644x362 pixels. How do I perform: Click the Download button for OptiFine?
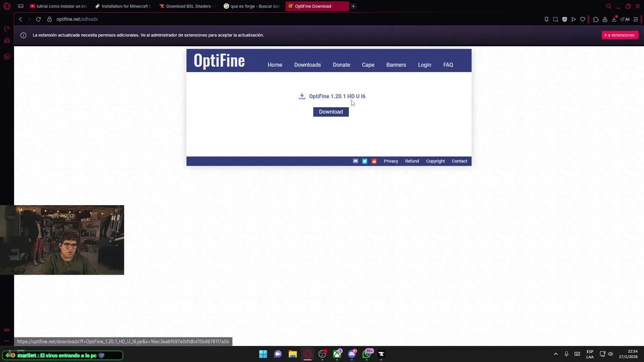tap(331, 112)
